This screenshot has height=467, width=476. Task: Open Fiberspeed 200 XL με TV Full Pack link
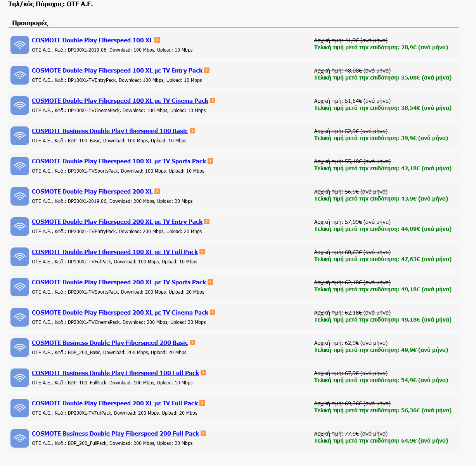pos(115,403)
